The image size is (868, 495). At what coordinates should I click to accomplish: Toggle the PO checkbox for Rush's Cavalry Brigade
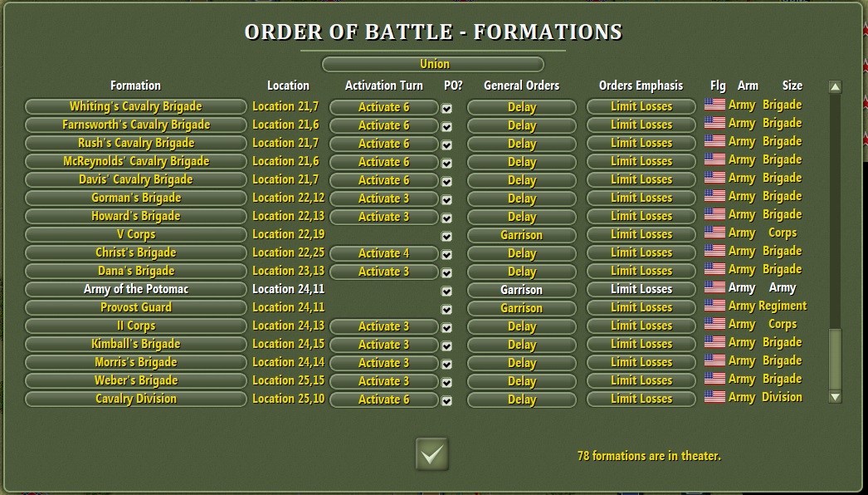[446, 143]
